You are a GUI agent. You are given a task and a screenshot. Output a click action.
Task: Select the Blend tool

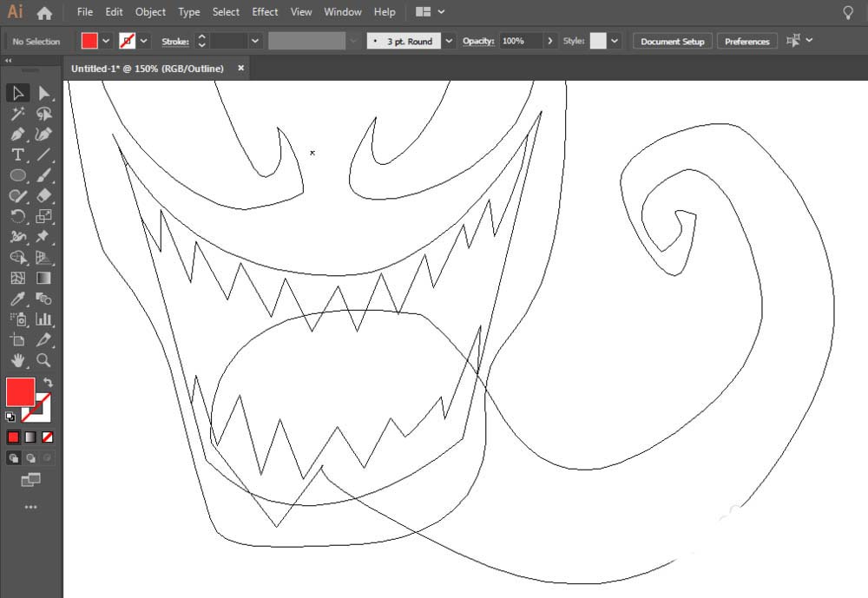tap(43, 299)
